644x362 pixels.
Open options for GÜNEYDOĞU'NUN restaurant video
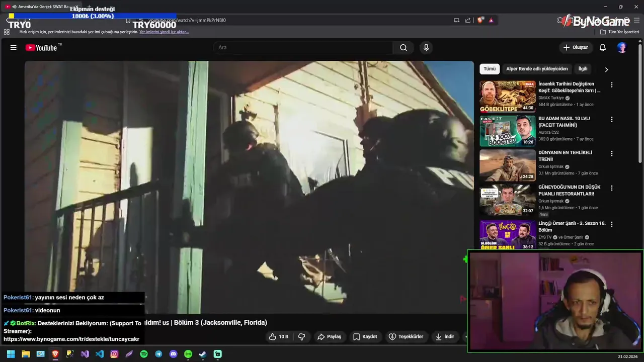[x=612, y=188]
